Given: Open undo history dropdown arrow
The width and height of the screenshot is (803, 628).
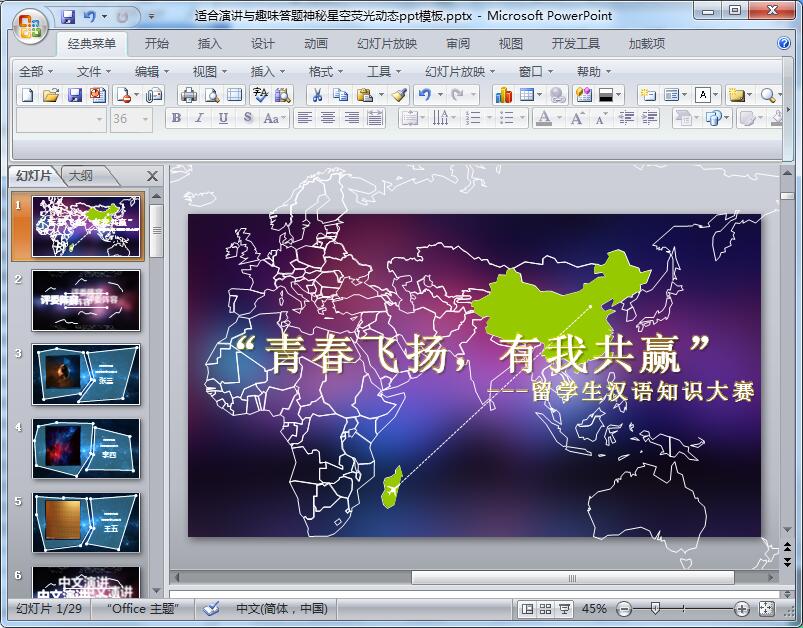Looking at the screenshot, I should (x=440, y=95).
